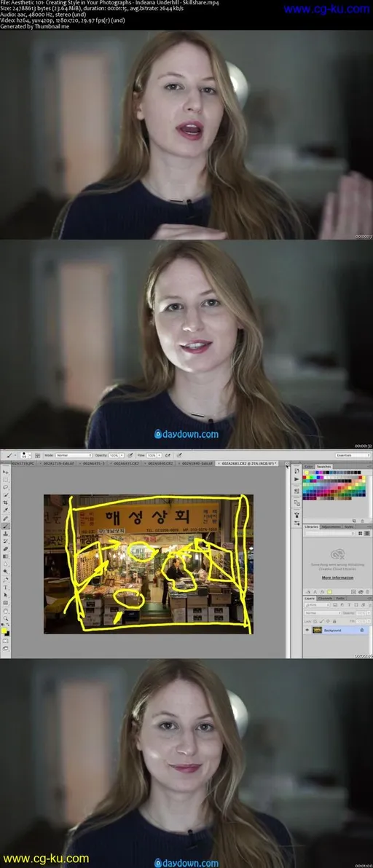
Task: Click the yellow foreground color swatch
Action: 4,631
